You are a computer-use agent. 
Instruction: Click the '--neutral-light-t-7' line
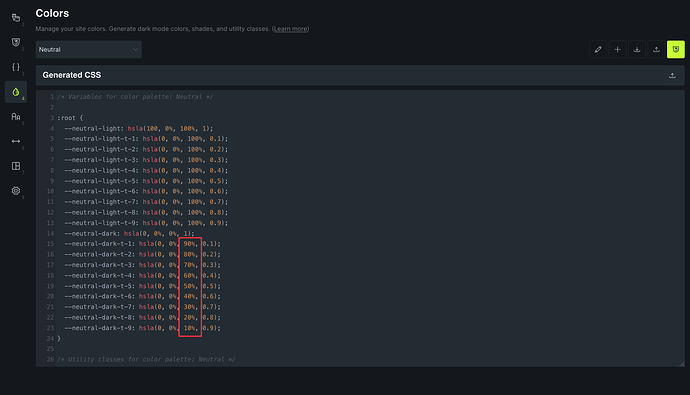[x=146, y=201]
